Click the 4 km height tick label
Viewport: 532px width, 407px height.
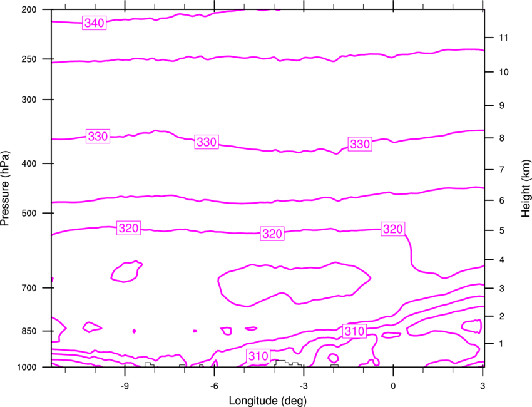pyautogui.click(x=501, y=260)
